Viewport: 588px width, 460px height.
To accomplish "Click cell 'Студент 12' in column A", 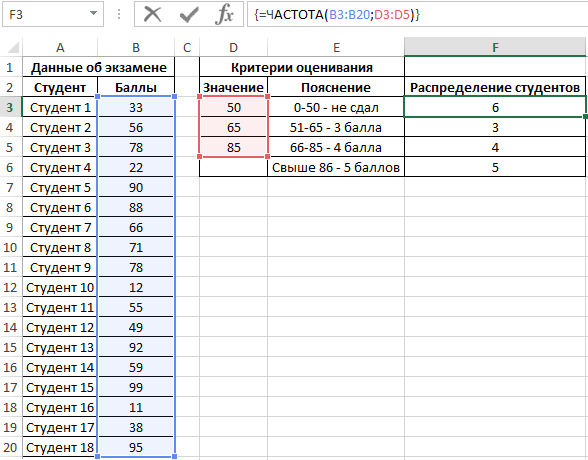I will (60, 327).
